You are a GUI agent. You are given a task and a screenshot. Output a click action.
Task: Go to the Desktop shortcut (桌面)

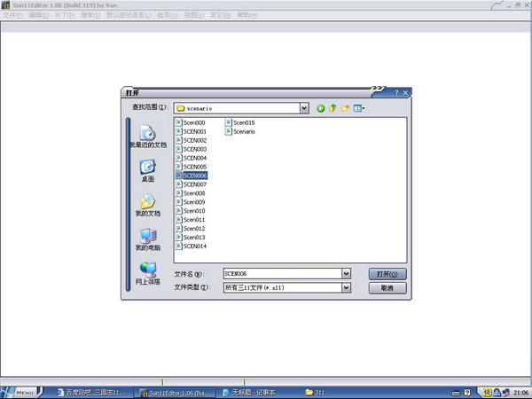147,169
